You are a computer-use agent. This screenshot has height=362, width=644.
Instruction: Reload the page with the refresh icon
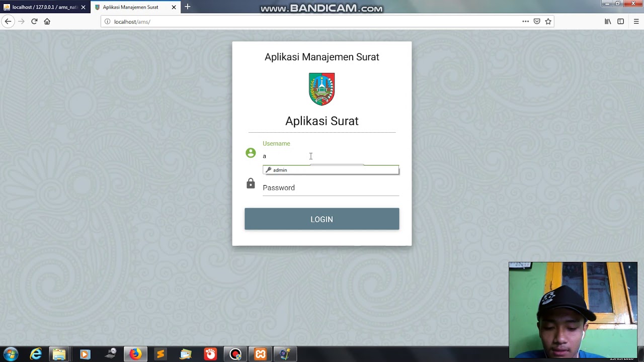point(34,22)
